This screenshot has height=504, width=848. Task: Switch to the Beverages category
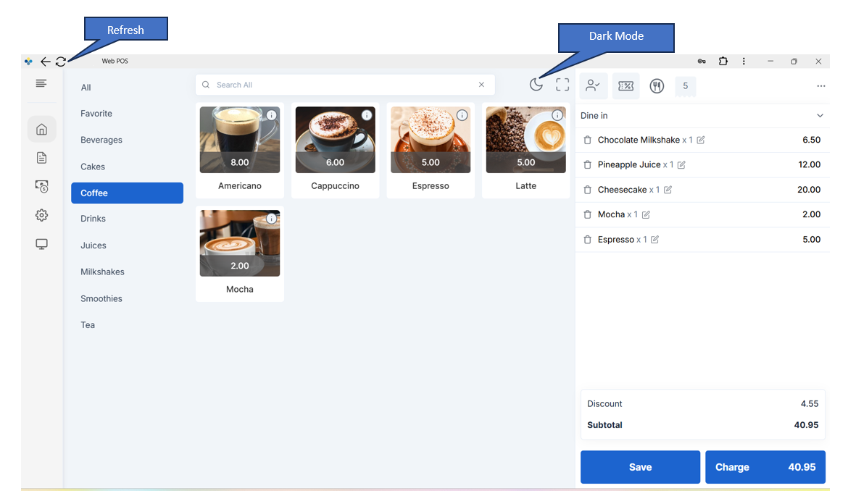click(101, 140)
